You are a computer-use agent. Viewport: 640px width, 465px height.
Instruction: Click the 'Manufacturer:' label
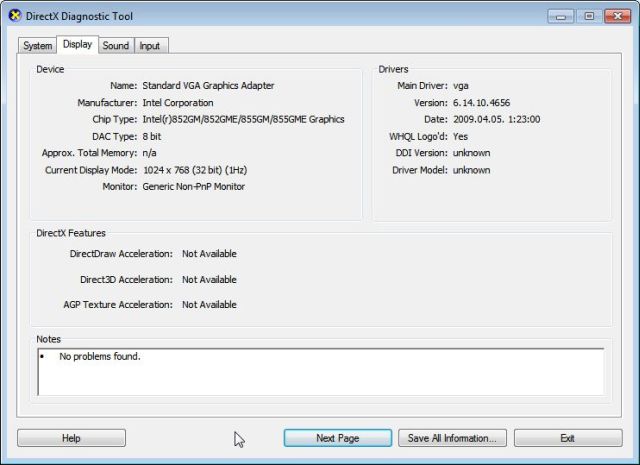click(x=107, y=103)
